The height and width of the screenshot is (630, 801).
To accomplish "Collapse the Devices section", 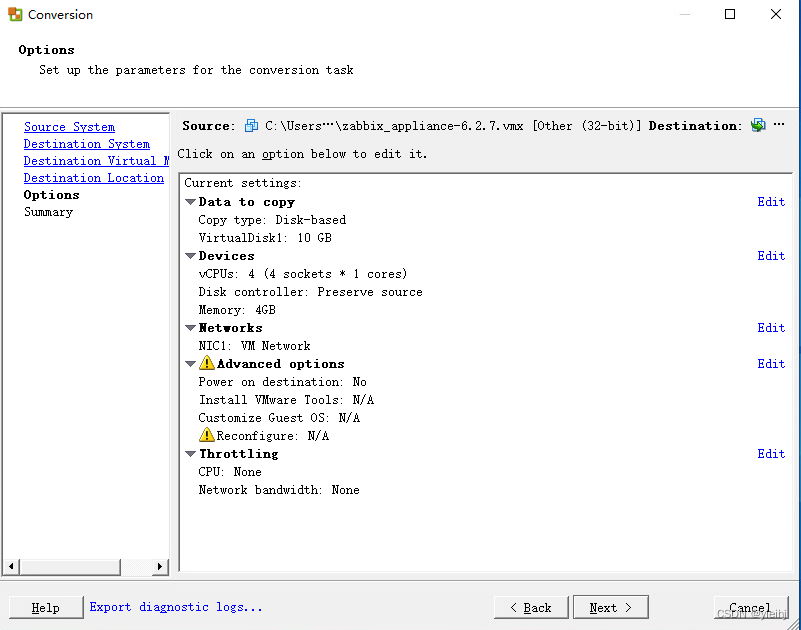I will 191,255.
